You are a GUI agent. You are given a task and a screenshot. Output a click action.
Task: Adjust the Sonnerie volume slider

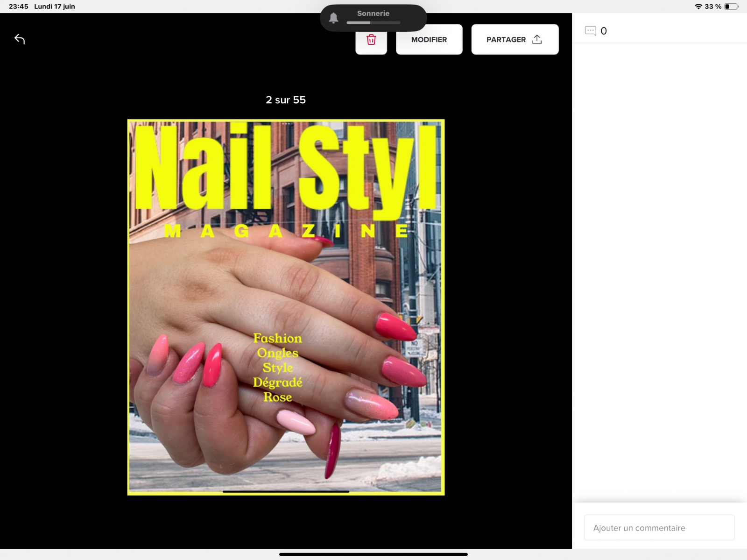(373, 22)
